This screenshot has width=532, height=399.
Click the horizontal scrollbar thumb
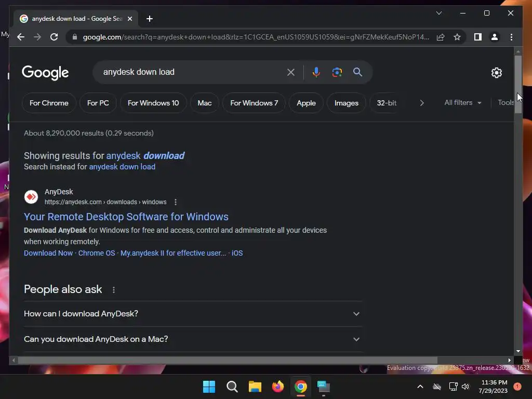(x=228, y=361)
